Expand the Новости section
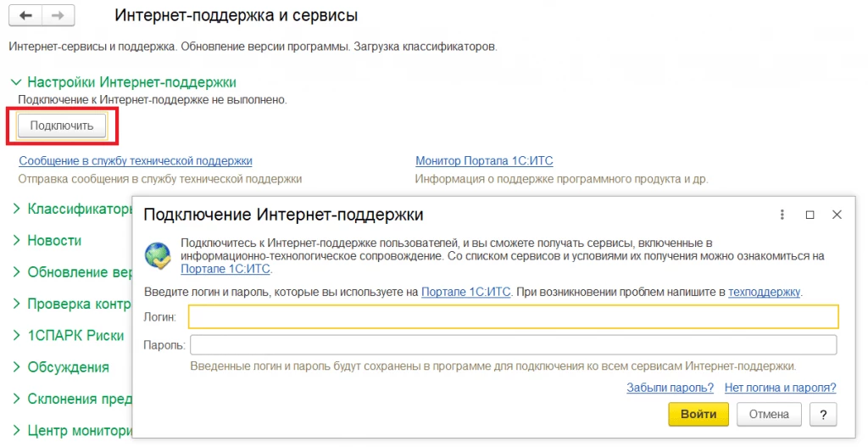Image resolution: width=868 pixels, height=447 pixels. tap(47, 240)
